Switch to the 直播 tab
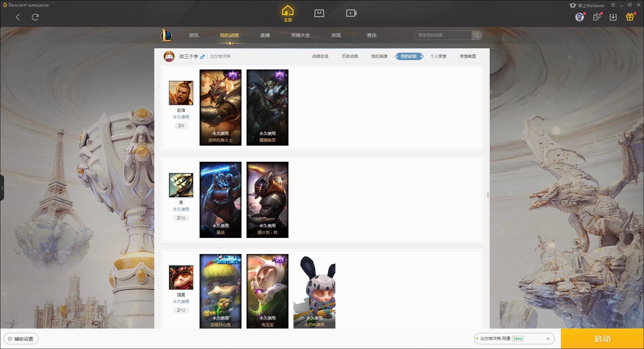Screen dimensions: 644x349 click(265, 35)
